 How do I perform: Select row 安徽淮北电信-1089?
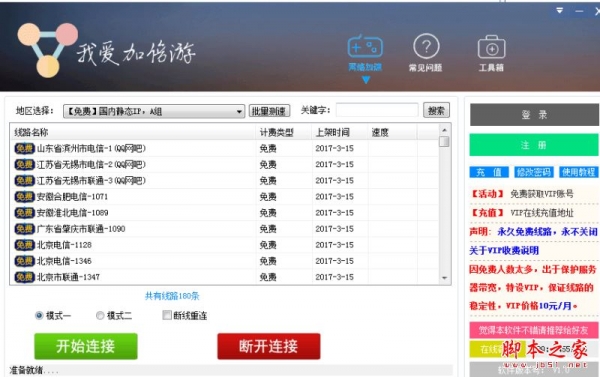[x=224, y=213]
